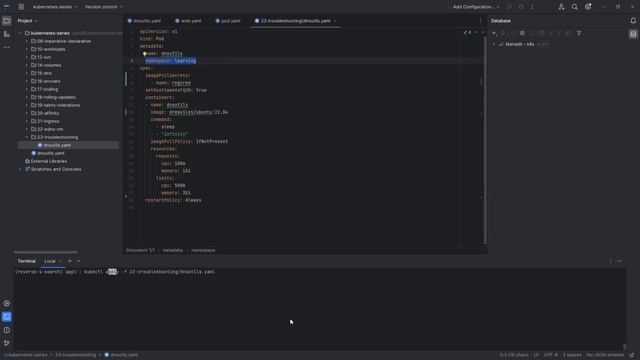Click 23-troubleshooting in status bar path
The width and height of the screenshot is (640, 360).
pos(76,355)
